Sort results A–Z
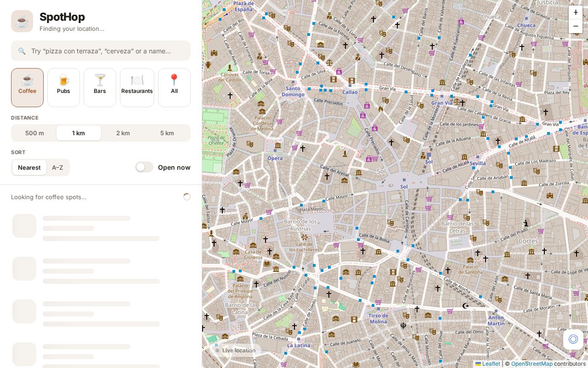Screen dimensions: 588x368 pyautogui.click(x=57, y=167)
